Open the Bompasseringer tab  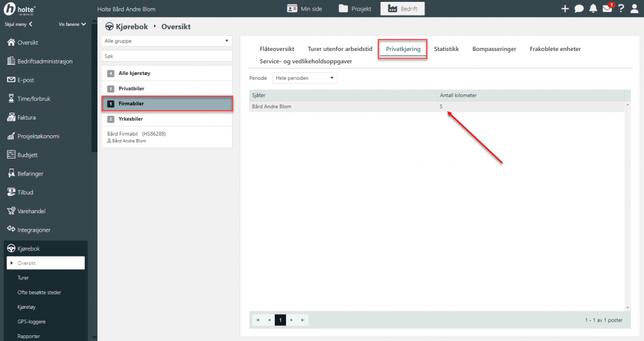click(x=494, y=49)
